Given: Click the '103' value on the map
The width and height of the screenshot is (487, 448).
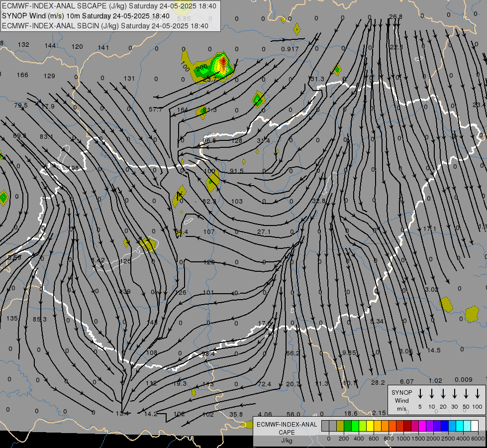Looking at the screenshot, I should [x=237, y=202].
